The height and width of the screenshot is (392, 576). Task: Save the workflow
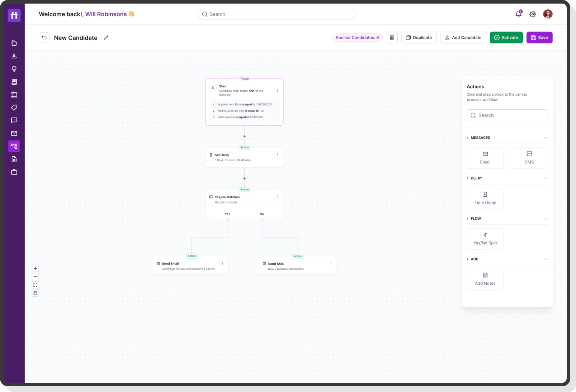(x=539, y=38)
